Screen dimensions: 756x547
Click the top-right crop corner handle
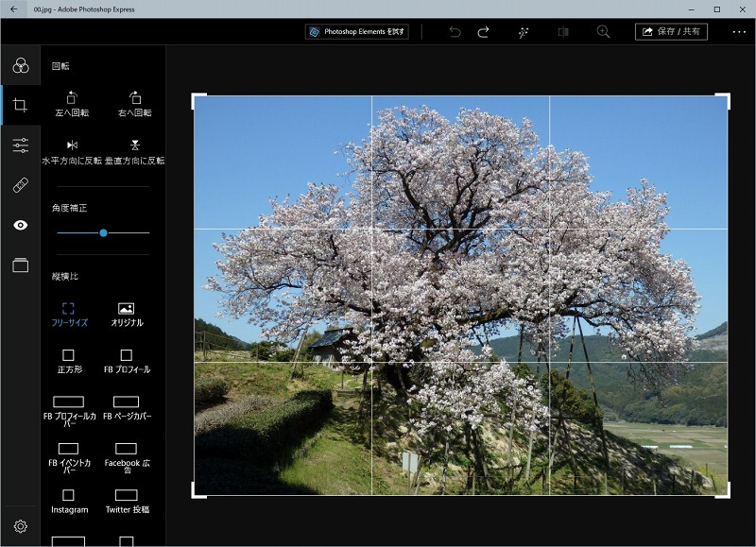(723, 100)
